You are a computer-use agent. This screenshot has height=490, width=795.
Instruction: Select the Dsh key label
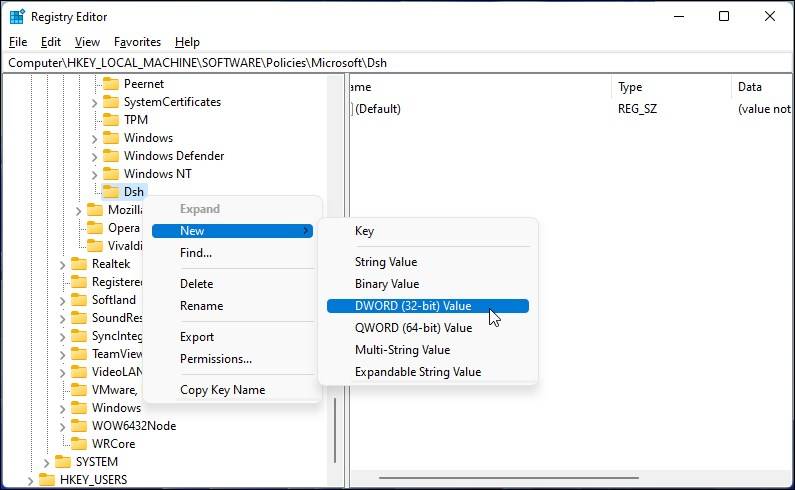134,192
